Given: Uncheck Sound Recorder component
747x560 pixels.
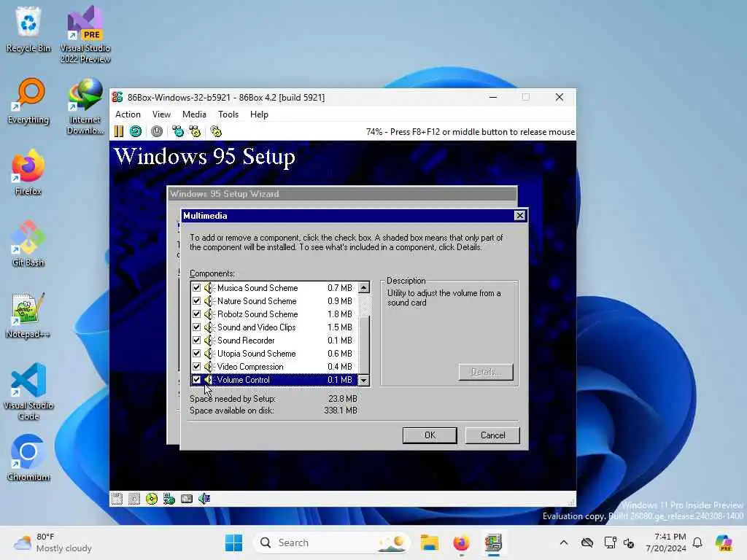Looking at the screenshot, I should pyautogui.click(x=196, y=341).
